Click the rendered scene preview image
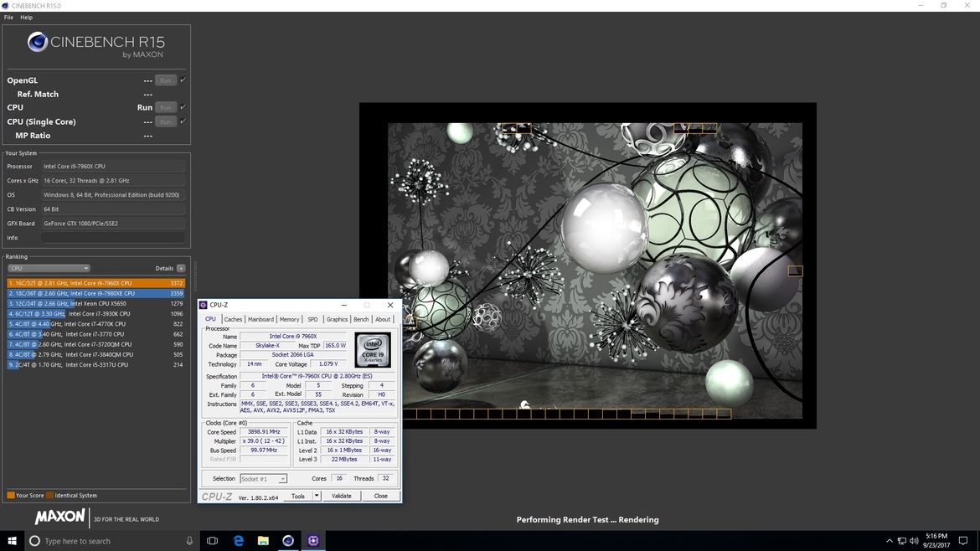This screenshot has height=551, width=980. click(x=595, y=270)
